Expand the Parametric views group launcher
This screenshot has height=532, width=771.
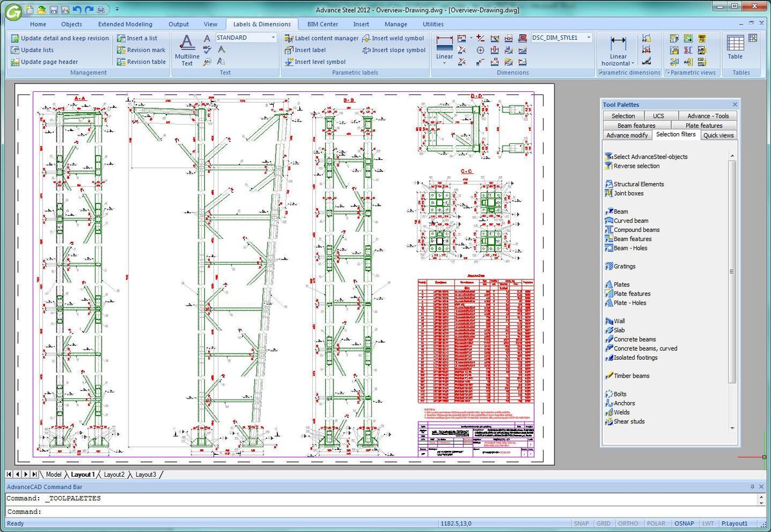click(x=668, y=73)
